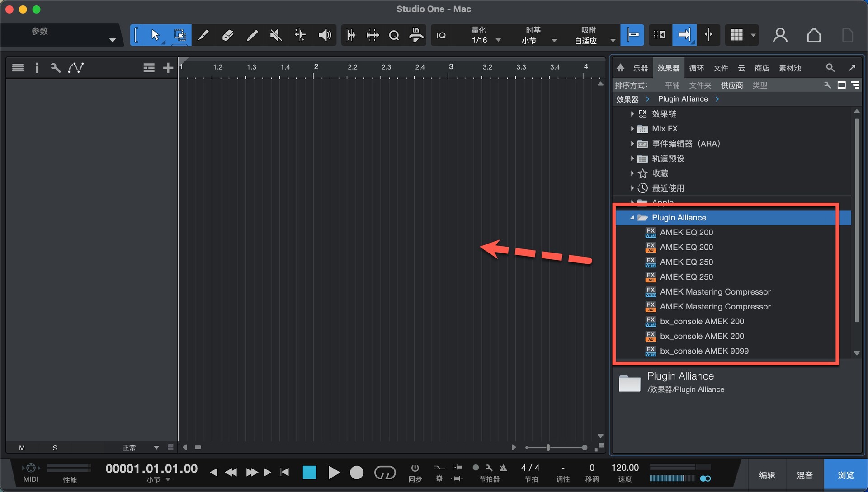Expand the 最近使用 folder

click(632, 188)
